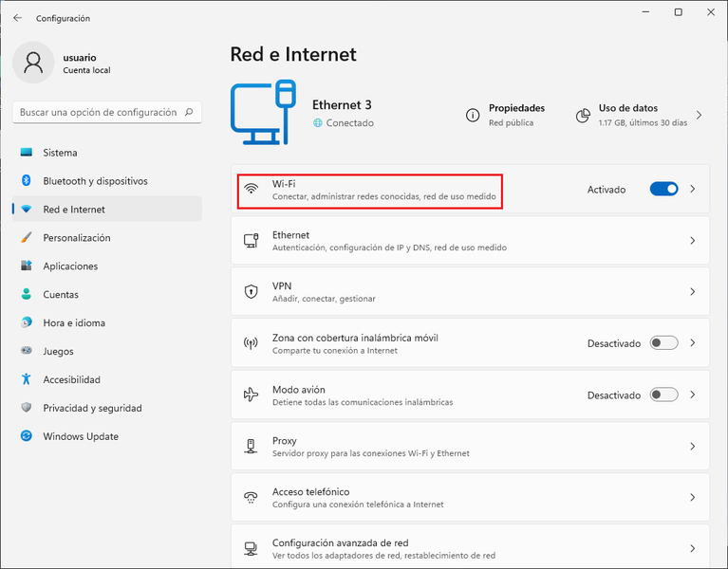Click the Proxy server icon
The width and height of the screenshot is (728, 569).
252,446
